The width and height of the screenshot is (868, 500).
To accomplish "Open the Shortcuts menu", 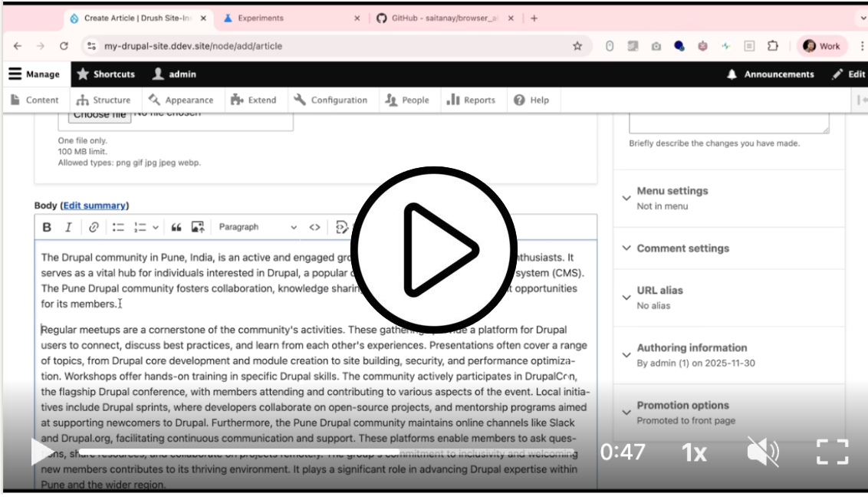I will coord(106,74).
